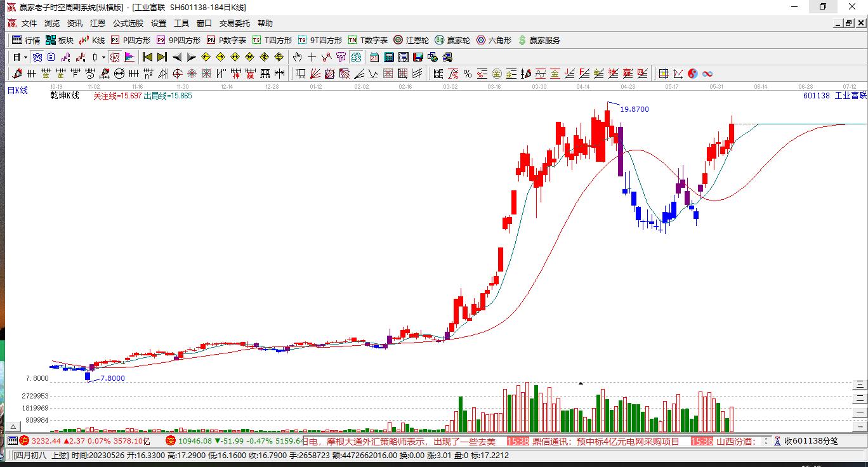Open the 9P四方形 tool
The width and height of the screenshot is (868, 467).
pyautogui.click(x=178, y=40)
